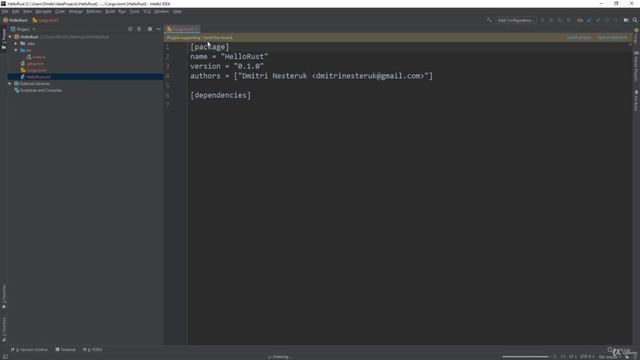Open the VCS menu
This screenshot has width=640, height=360.
click(147, 11)
